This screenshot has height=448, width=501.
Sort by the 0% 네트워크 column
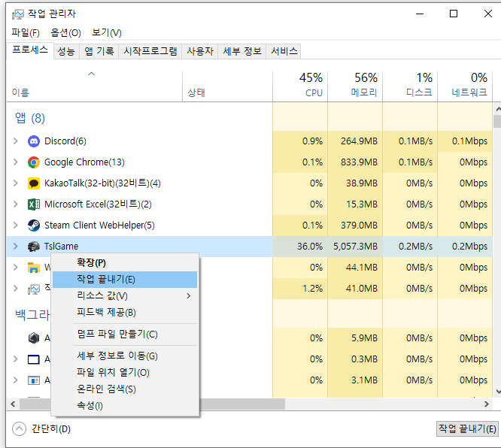(465, 86)
